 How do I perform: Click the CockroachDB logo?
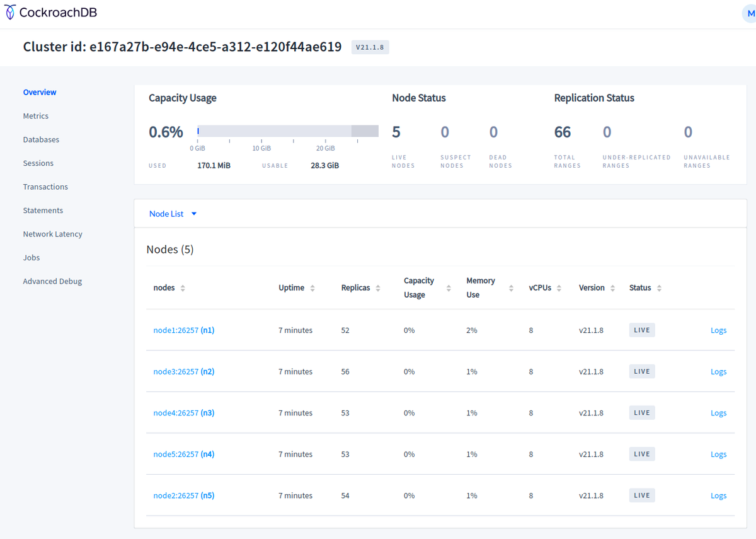tap(51, 13)
